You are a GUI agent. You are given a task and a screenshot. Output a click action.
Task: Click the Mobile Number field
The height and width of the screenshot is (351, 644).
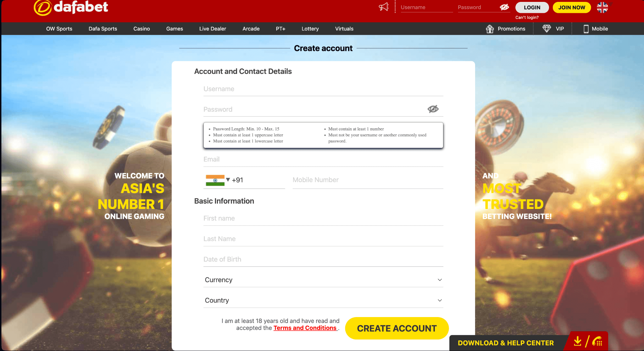368,180
